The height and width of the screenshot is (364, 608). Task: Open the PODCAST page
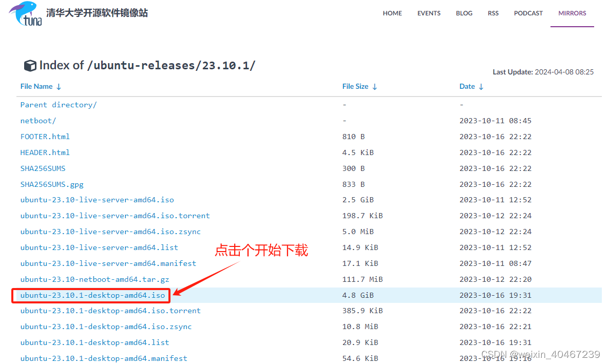pos(528,13)
